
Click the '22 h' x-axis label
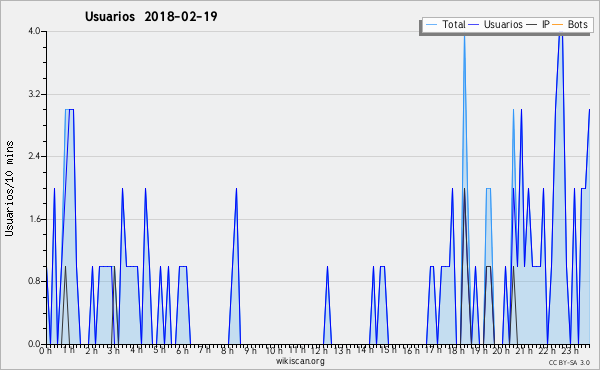(547, 350)
